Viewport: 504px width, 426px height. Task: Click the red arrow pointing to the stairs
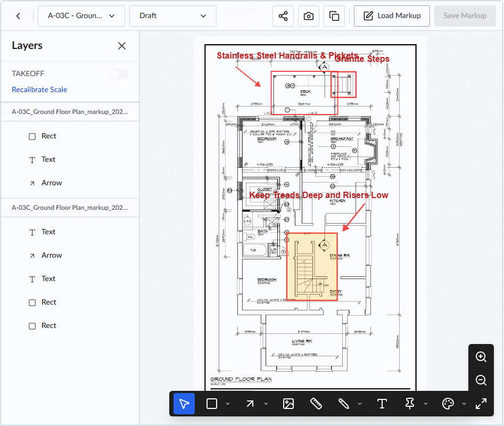353,217
